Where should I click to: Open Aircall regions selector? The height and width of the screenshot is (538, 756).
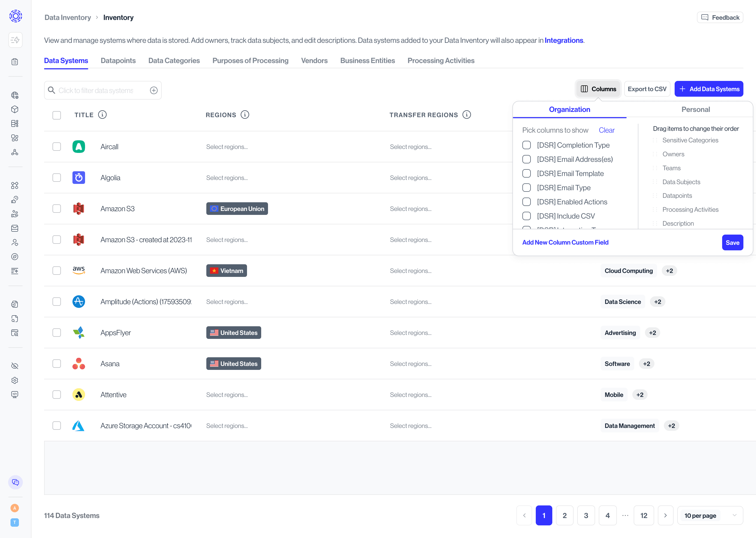227,147
